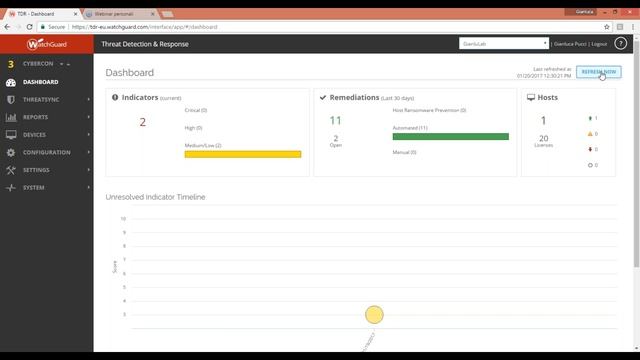Viewport: 640px width, 360px height.
Task: Click the Devices monitor icon
Action: tap(11, 135)
